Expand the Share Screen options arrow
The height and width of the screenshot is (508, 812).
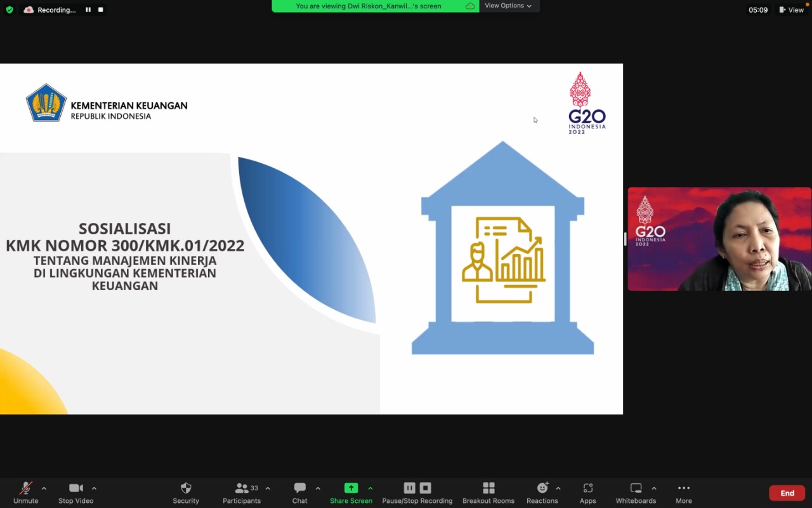370,488
